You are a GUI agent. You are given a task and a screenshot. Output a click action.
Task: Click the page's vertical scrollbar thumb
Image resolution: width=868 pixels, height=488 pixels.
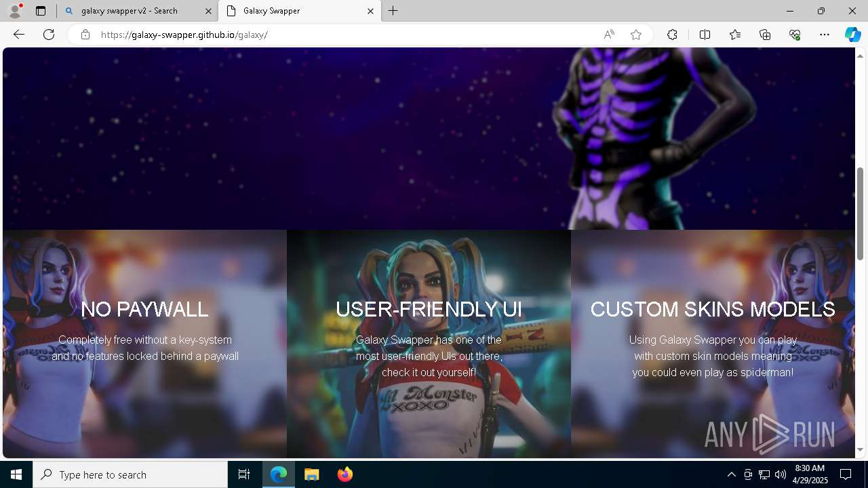tap(860, 213)
